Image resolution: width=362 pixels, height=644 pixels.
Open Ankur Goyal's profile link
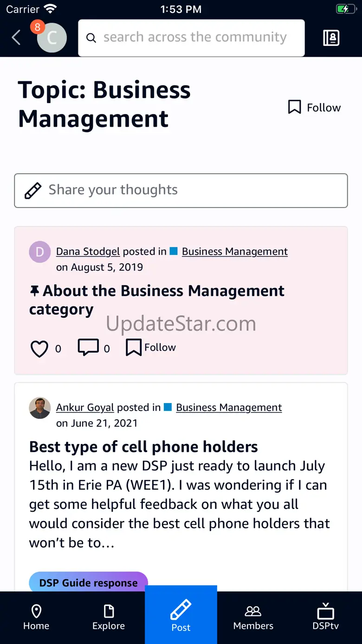(85, 408)
